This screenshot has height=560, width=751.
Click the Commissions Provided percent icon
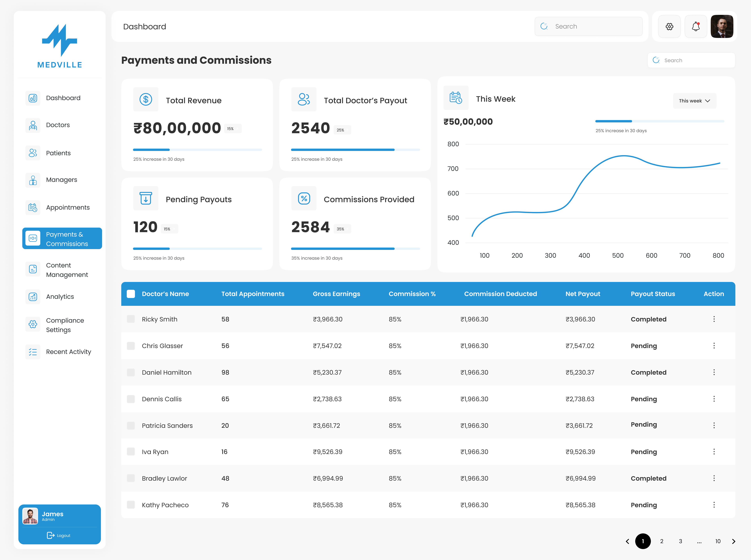point(304,198)
